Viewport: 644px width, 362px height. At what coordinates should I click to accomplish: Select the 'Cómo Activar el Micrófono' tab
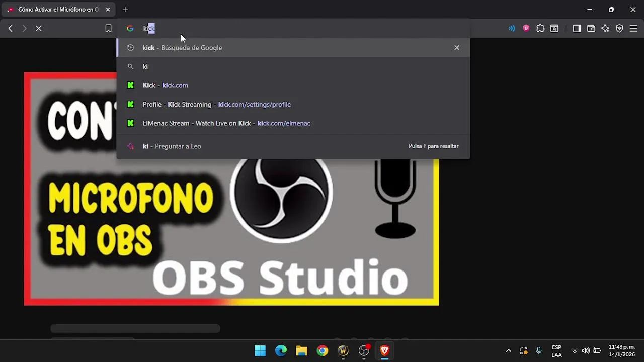click(x=58, y=10)
